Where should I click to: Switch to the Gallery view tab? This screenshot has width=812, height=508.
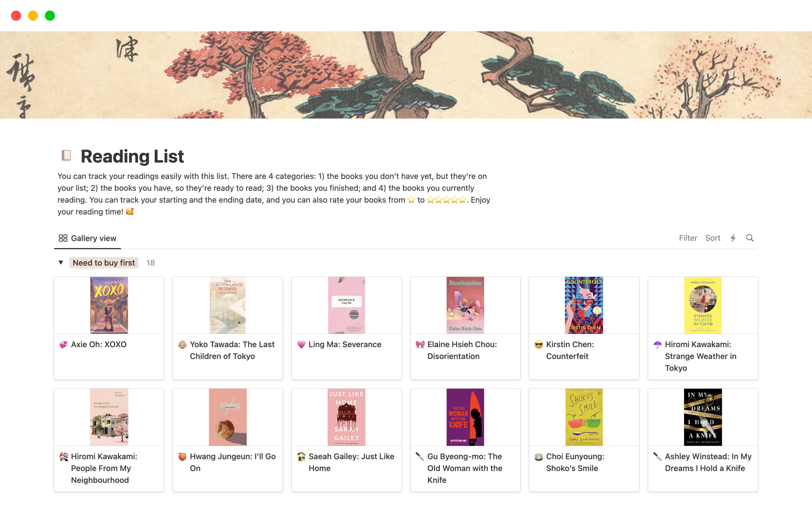tap(93, 237)
